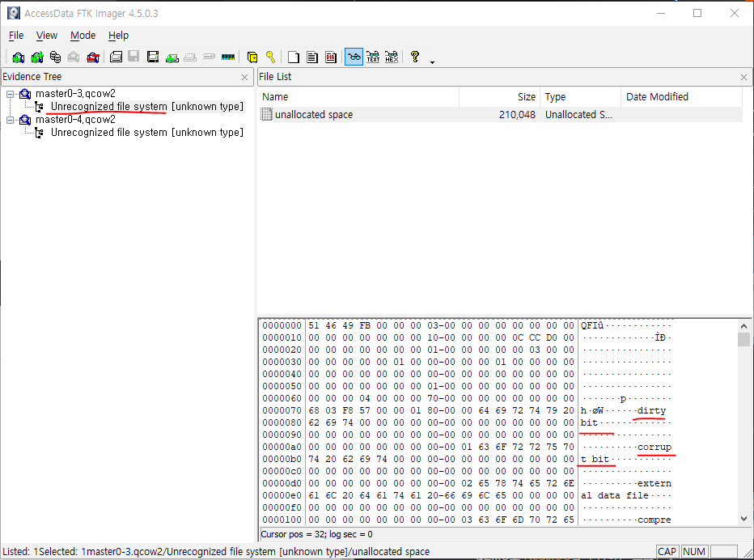Sort the file list by Name column

coord(358,96)
